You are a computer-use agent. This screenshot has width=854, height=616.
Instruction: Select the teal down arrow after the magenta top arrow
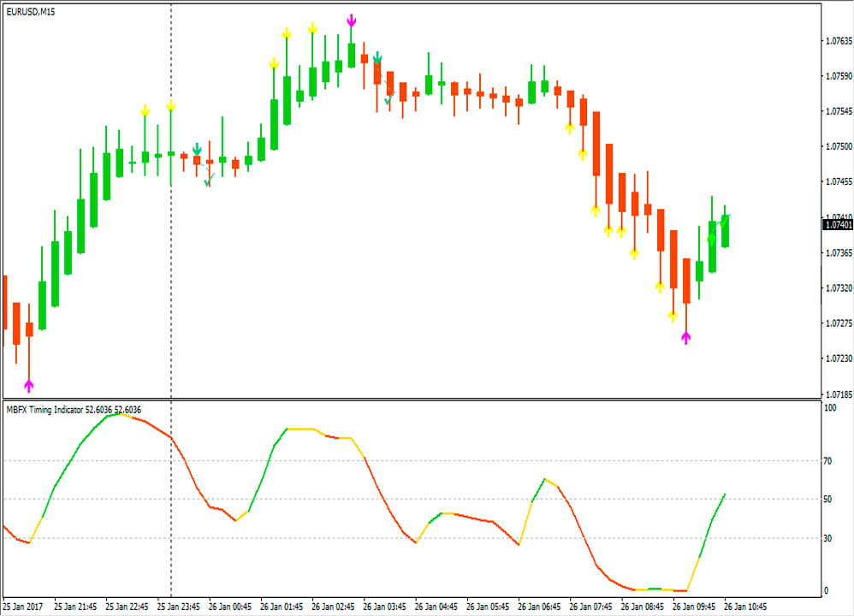tap(377, 58)
